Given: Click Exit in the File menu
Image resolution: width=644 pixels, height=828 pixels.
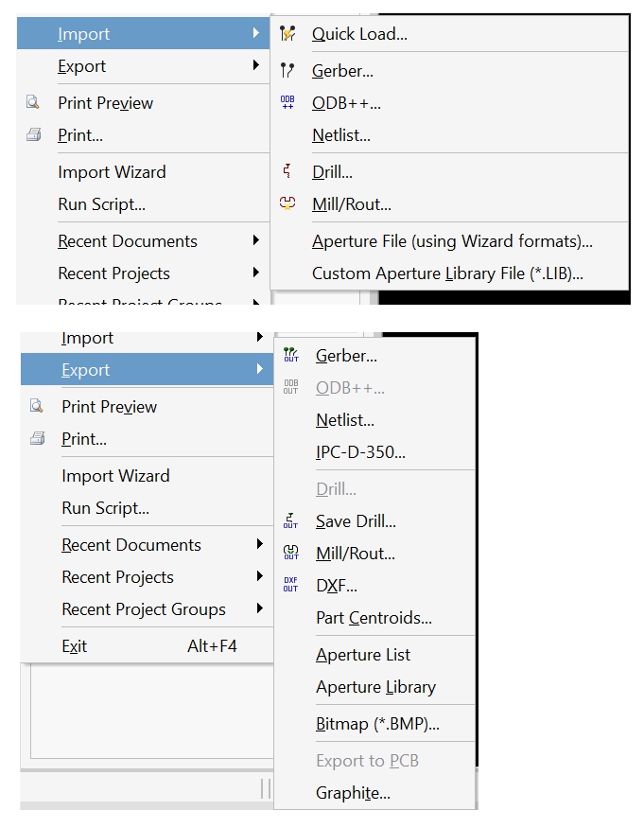Looking at the screenshot, I should (x=74, y=646).
